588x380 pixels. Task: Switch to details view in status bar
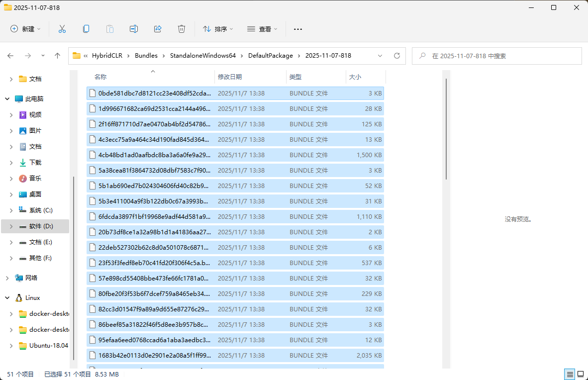(x=570, y=374)
